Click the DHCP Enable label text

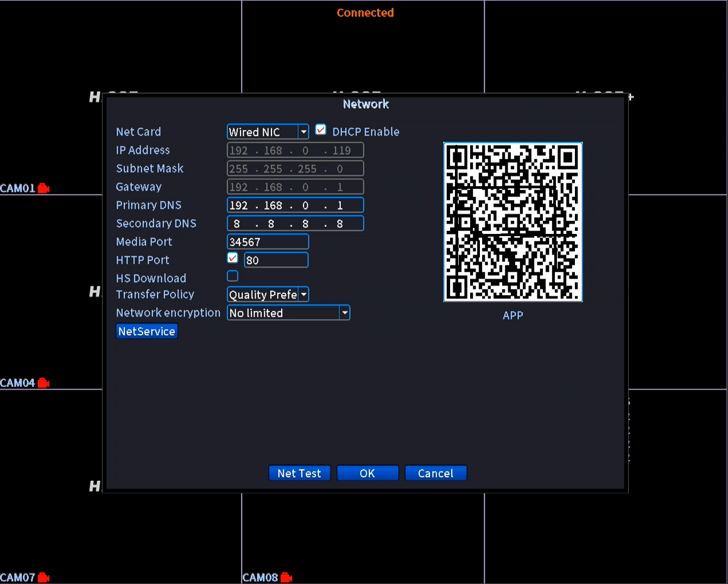click(x=366, y=132)
